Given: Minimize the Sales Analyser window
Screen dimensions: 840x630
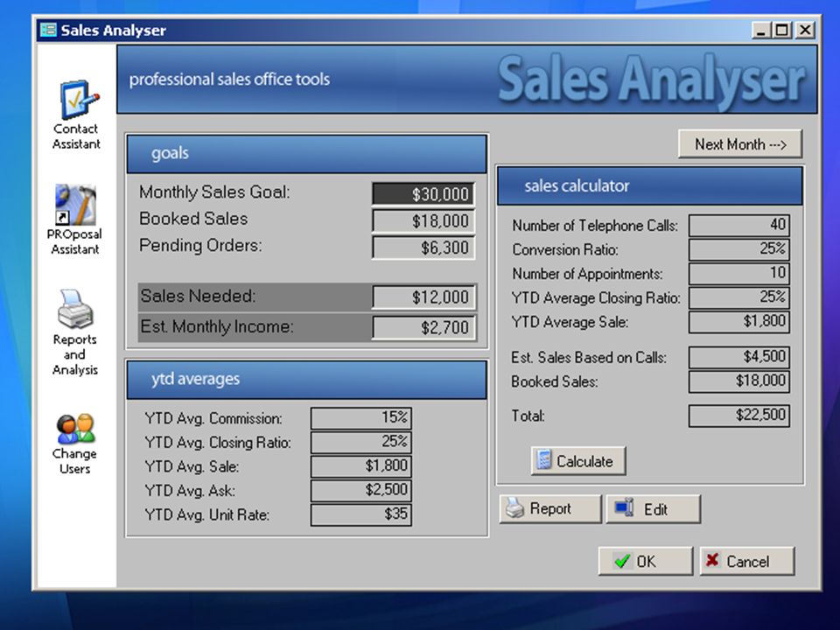Looking at the screenshot, I should tap(760, 30).
